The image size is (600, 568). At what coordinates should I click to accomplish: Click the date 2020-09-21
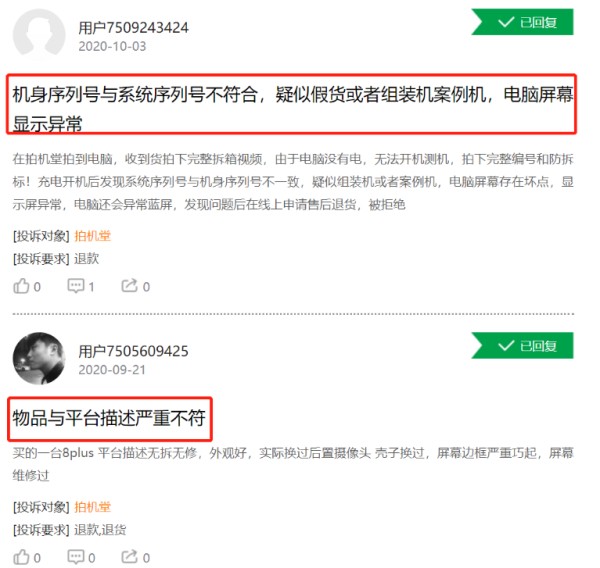[x=112, y=370]
